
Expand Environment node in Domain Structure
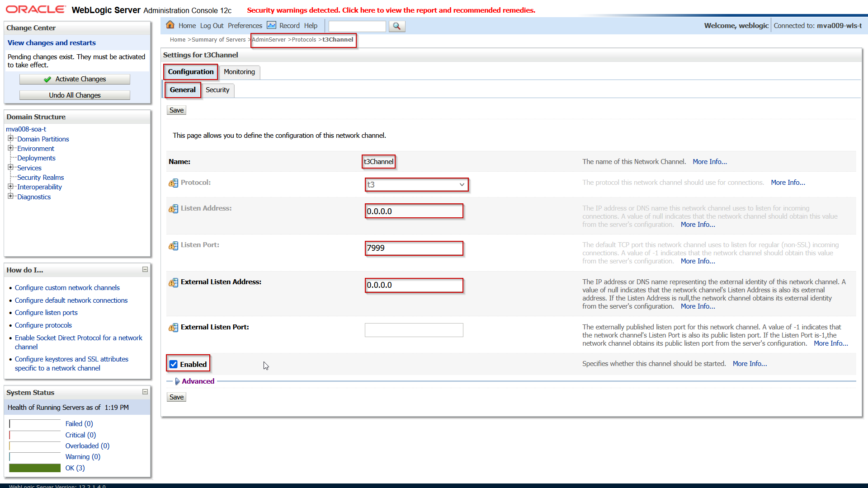pos(10,148)
